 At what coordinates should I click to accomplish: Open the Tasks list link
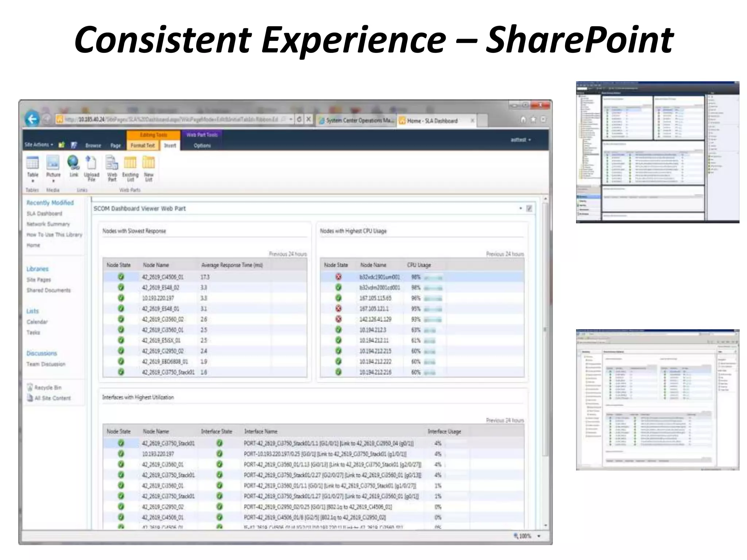[x=33, y=332]
